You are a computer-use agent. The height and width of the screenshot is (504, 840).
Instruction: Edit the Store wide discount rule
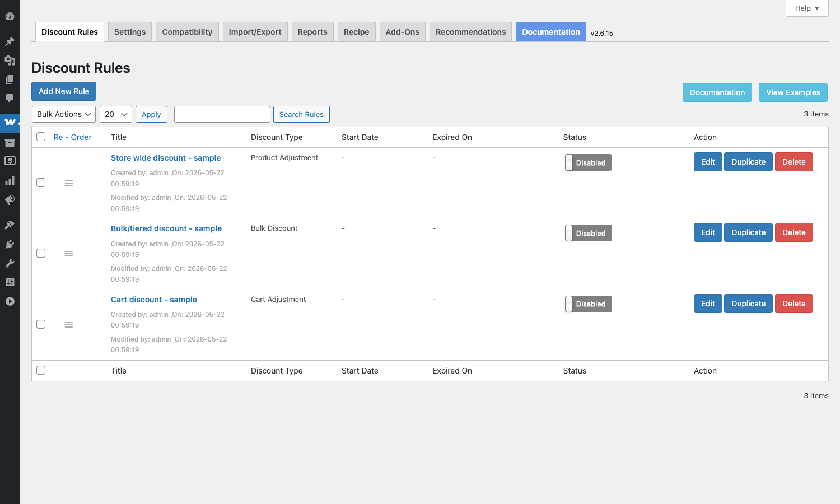[x=708, y=162]
